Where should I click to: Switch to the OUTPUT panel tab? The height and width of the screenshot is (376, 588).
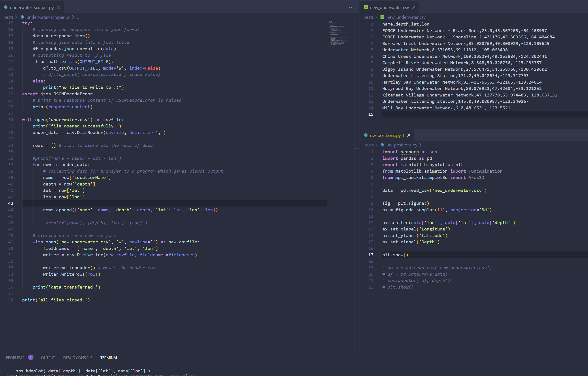[x=48, y=357]
